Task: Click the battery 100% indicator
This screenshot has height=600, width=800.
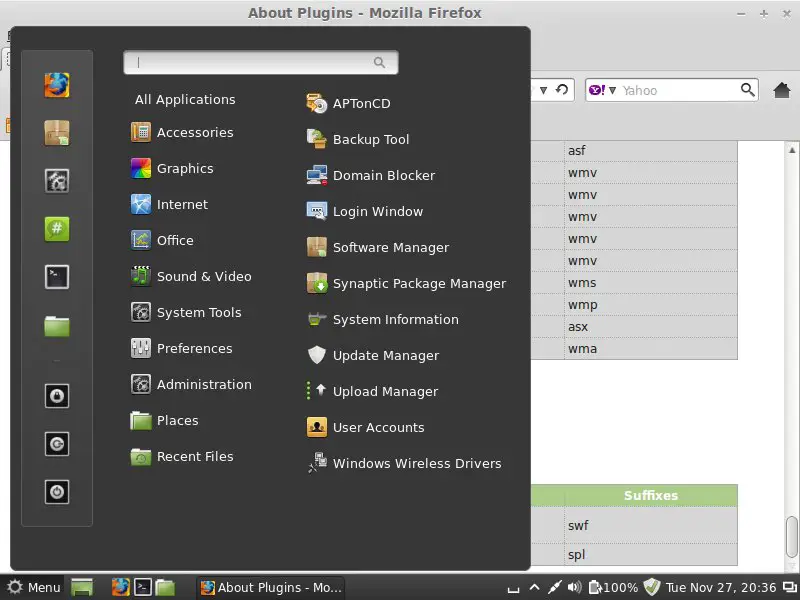Action: pyautogui.click(x=613, y=588)
